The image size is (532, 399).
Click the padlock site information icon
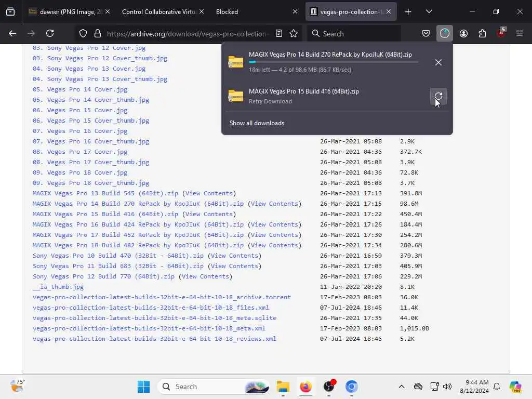(x=98, y=34)
